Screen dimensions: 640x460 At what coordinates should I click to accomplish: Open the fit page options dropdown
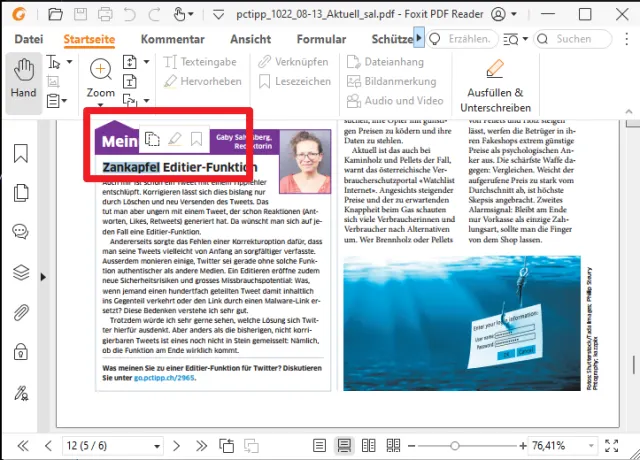[146, 62]
